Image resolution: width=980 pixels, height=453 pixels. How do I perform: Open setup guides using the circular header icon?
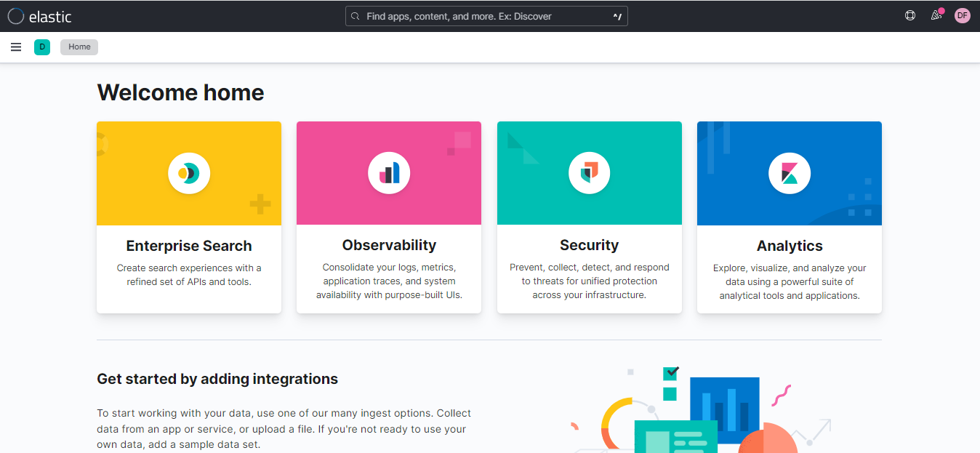coord(910,15)
